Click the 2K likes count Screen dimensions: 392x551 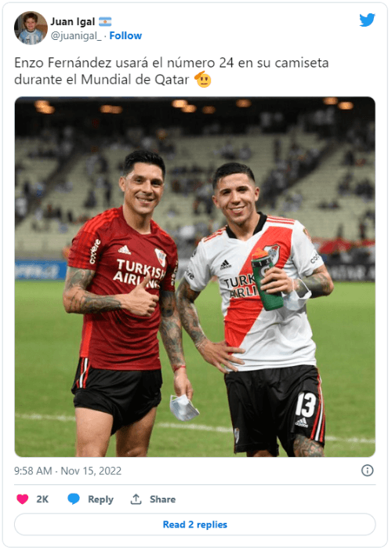(42, 499)
